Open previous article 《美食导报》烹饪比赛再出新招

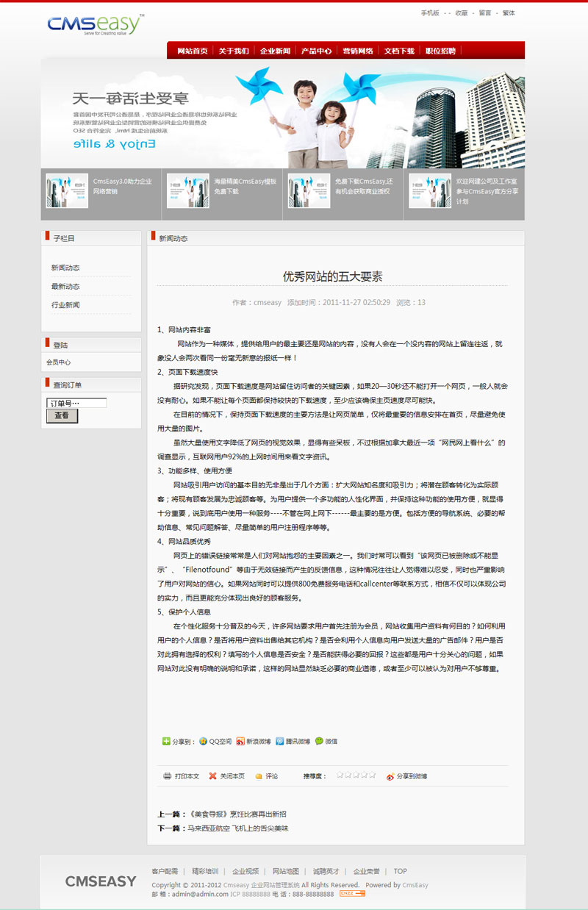(237, 814)
